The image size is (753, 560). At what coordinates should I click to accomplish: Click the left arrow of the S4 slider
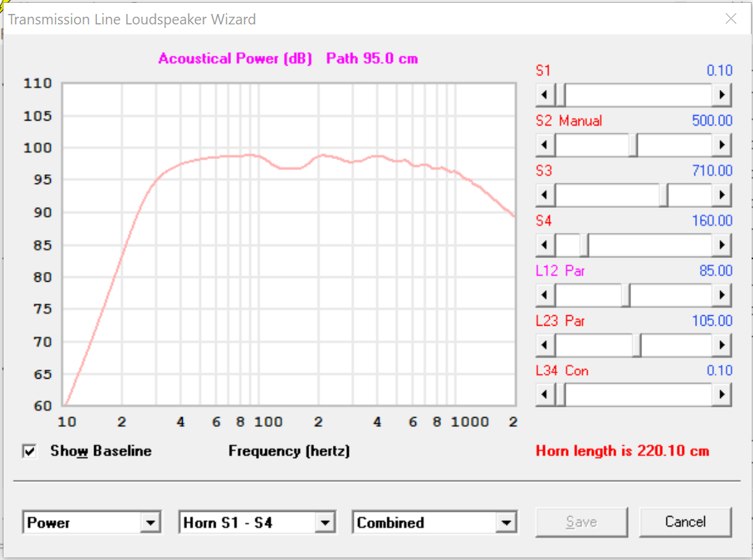pyautogui.click(x=545, y=245)
